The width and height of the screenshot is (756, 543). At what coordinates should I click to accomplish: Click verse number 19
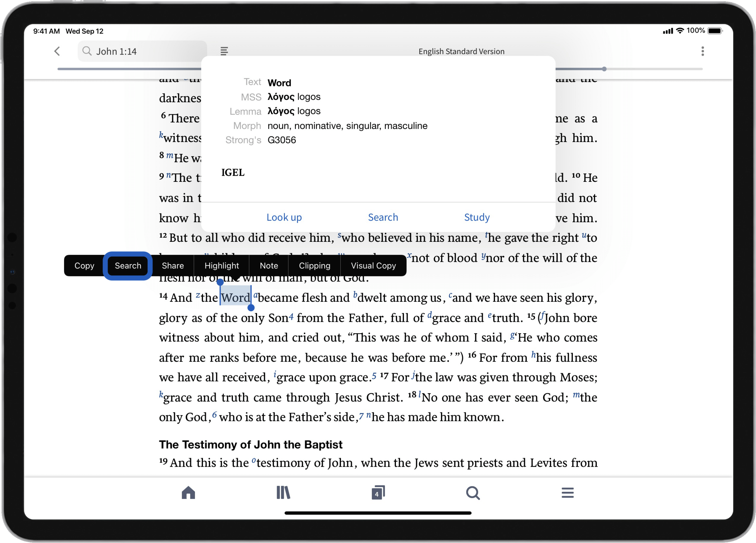click(163, 461)
